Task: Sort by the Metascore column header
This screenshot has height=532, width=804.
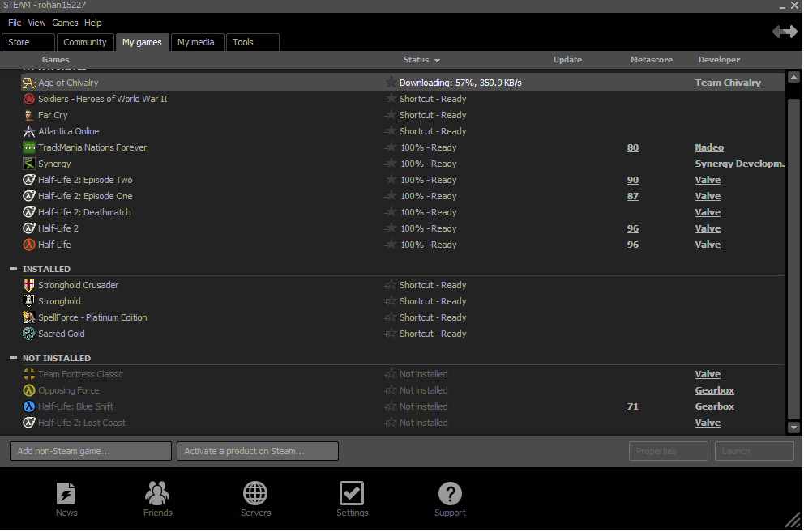Action: click(651, 60)
